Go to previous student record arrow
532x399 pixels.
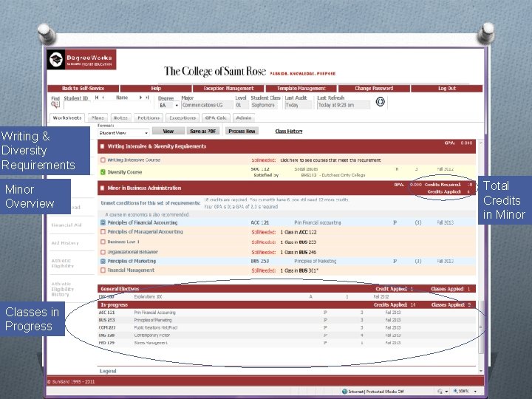point(103,98)
